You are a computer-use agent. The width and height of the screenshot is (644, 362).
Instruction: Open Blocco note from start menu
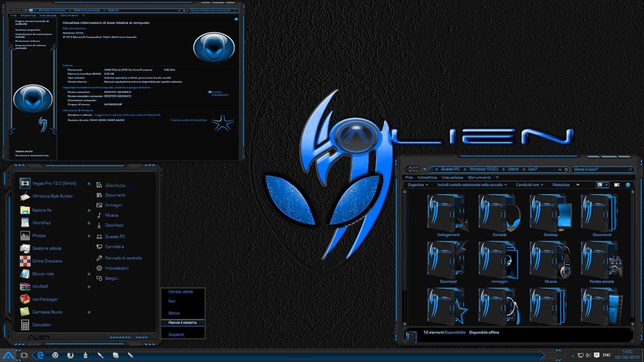click(43, 274)
